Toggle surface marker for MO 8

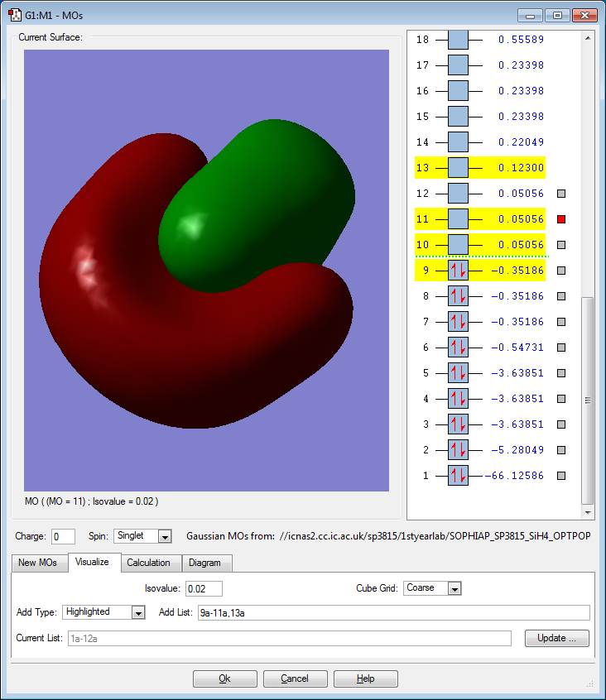pos(561,296)
